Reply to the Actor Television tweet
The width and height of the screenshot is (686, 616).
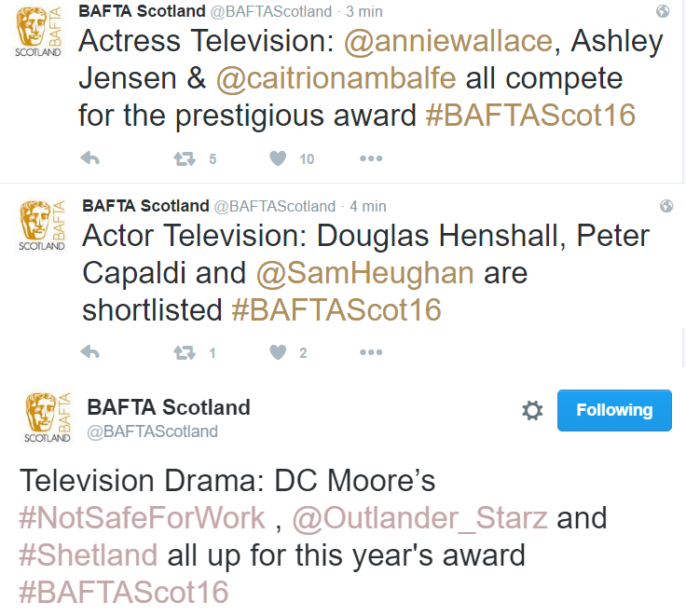tap(90, 351)
